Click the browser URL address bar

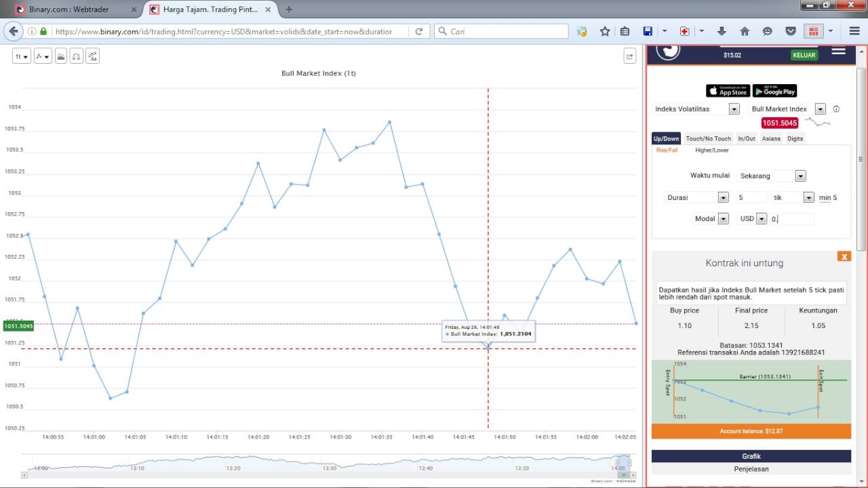coord(224,31)
